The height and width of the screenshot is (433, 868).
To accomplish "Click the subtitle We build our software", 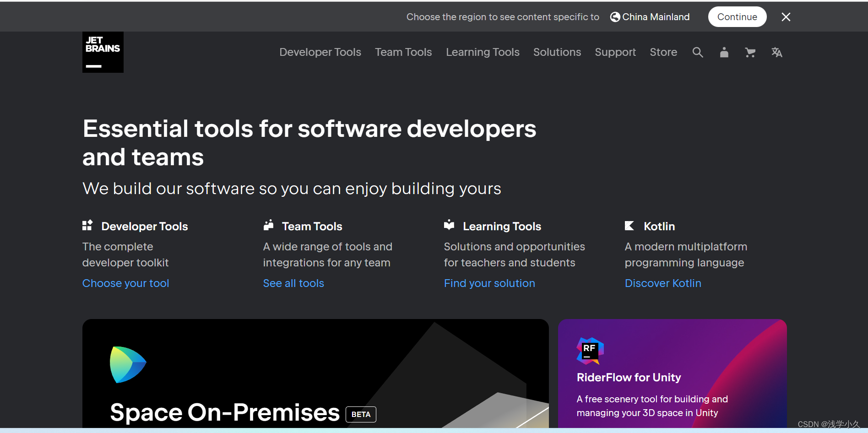I will [x=292, y=189].
